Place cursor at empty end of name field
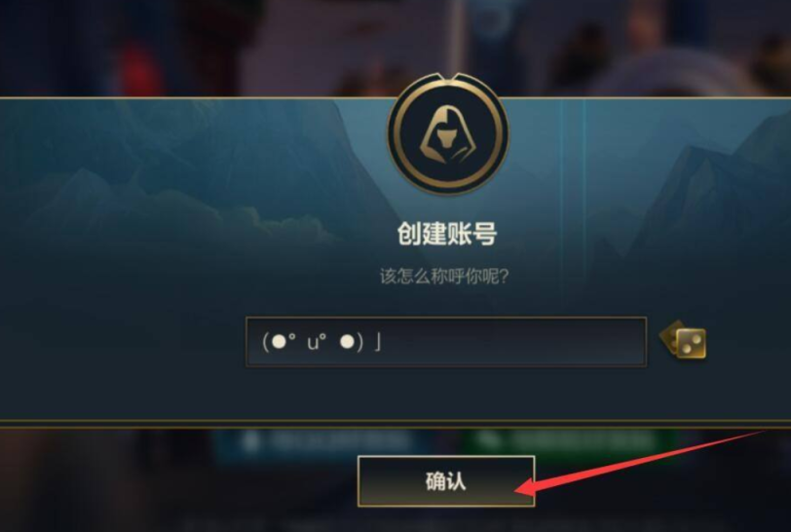Image resolution: width=791 pixels, height=532 pixels. pos(514,342)
